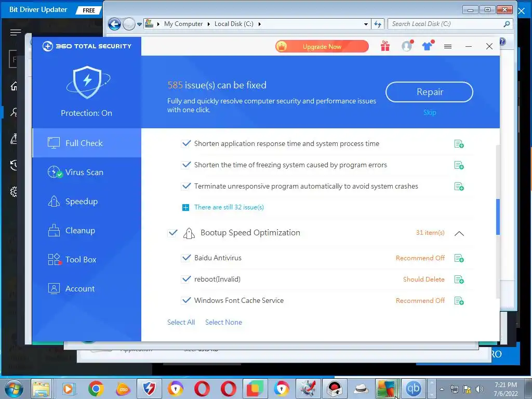Uncheck 'Shorten application response time' item
The width and height of the screenshot is (532, 399).
click(186, 143)
